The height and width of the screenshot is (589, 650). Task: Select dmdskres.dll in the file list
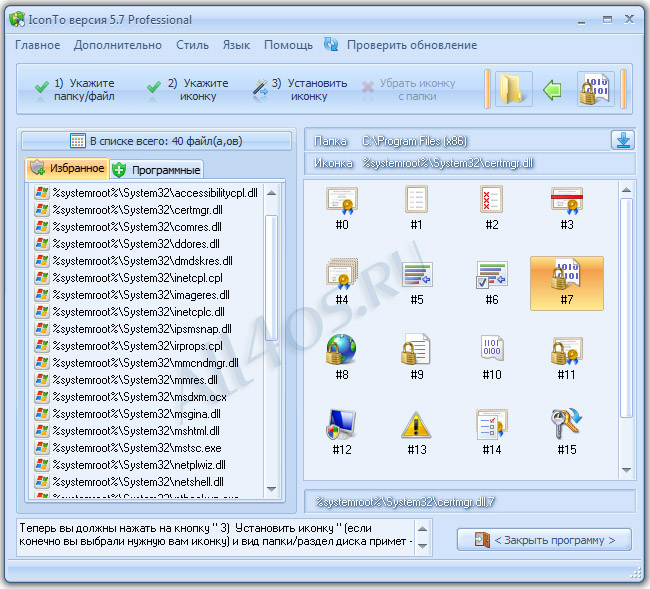134,261
